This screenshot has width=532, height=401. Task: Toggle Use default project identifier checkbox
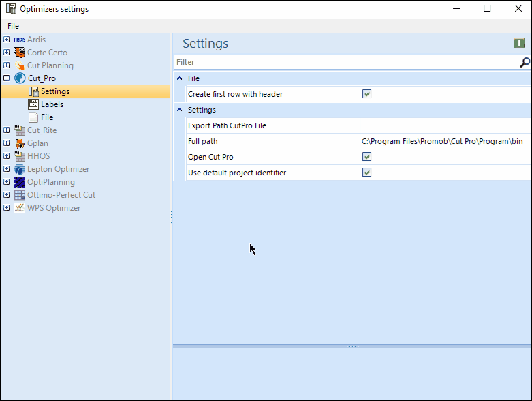pos(366,172)
